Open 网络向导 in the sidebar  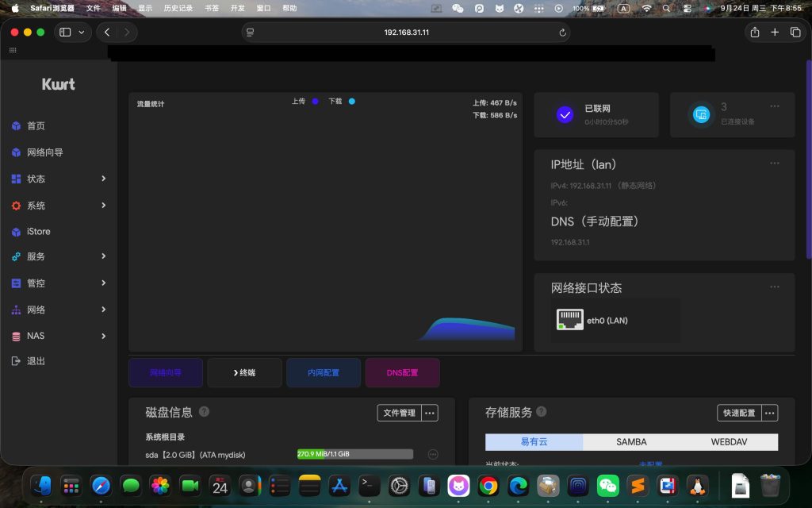click(44, 152)
